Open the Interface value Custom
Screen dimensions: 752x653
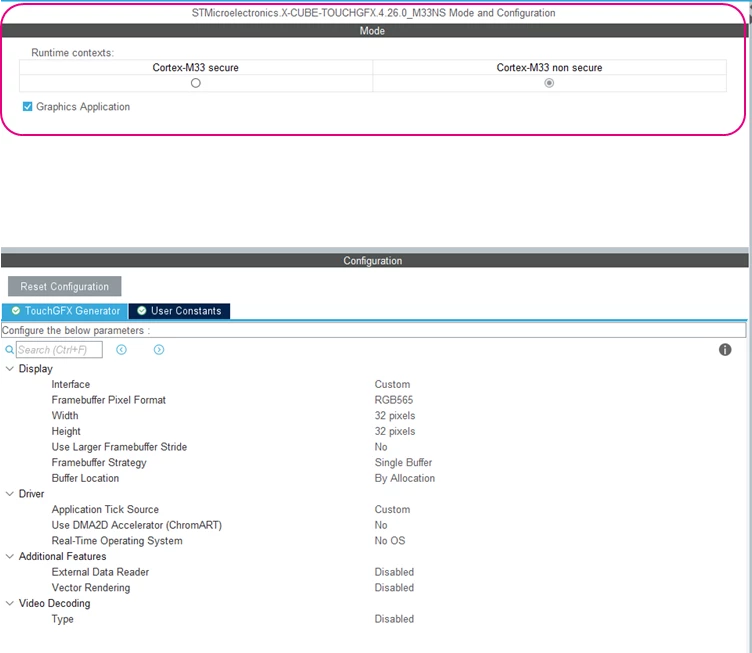[x=392, y=385]
